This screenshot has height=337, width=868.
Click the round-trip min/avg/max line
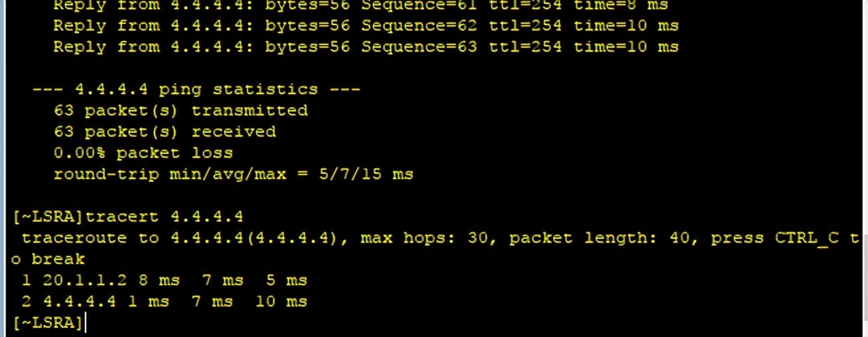coord(233,174)
